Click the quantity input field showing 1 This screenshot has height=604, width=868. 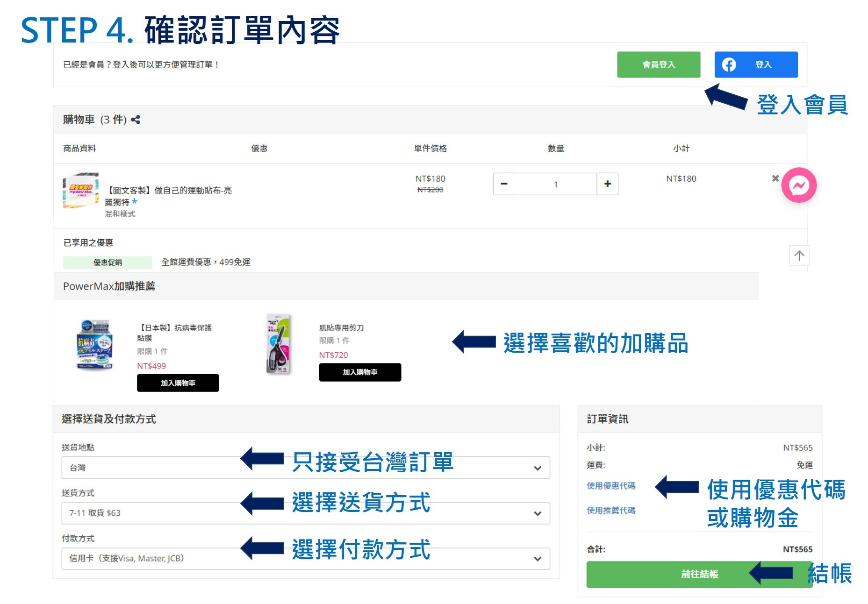[x=555, y=185]
